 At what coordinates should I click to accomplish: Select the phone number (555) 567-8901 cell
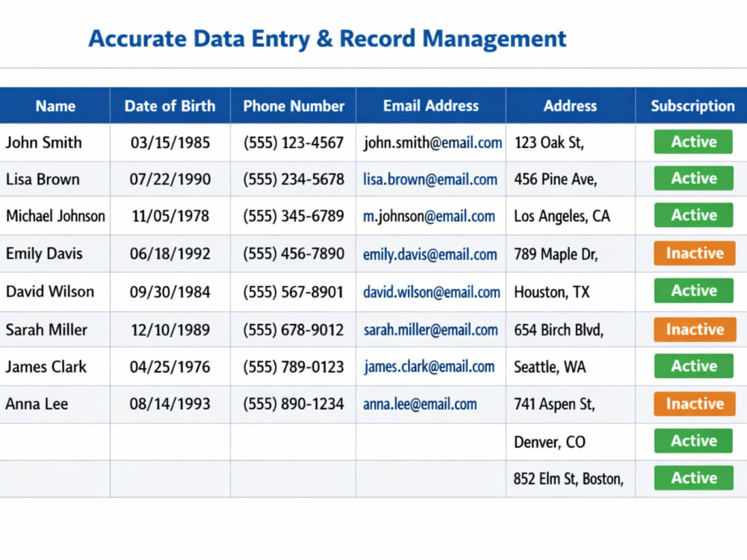click(293, 292)
